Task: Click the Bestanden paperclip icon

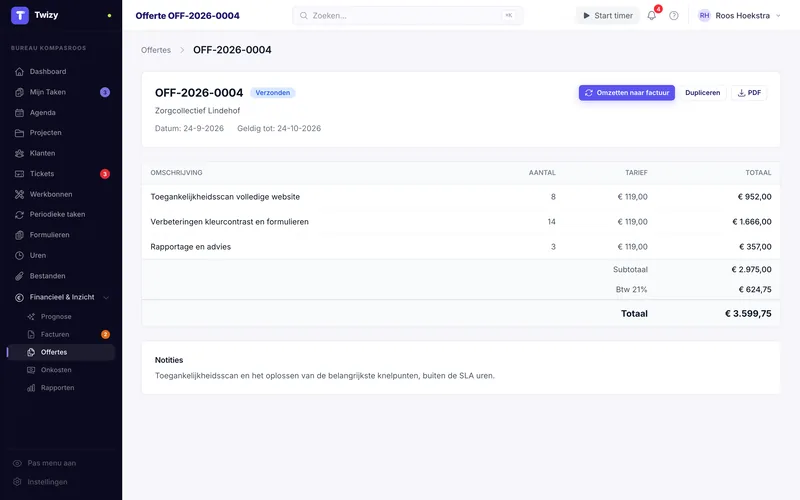Action: (x=19, y=276)
